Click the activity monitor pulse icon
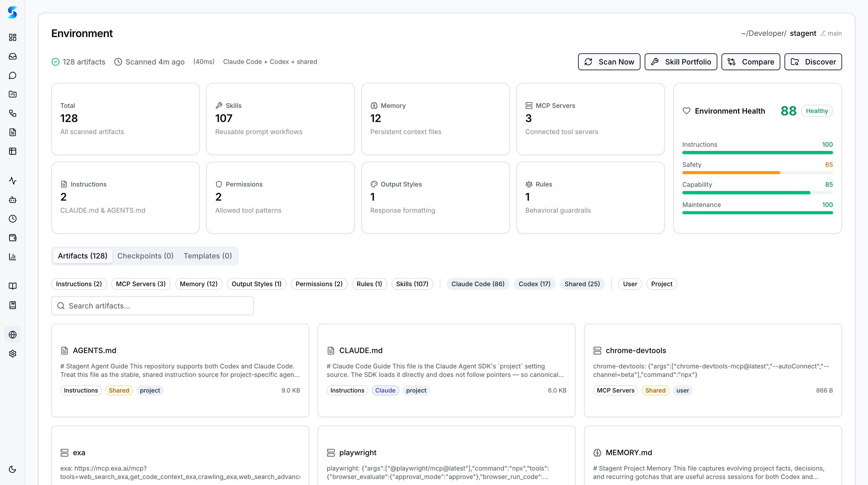This screenshot has width=868, height=485. click(x=12, y=181)
